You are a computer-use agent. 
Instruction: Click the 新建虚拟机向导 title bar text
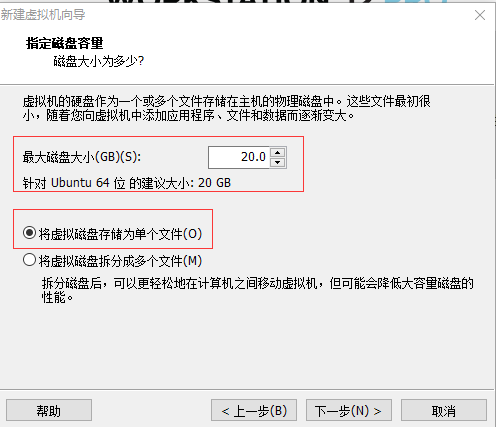pos(43,15)
